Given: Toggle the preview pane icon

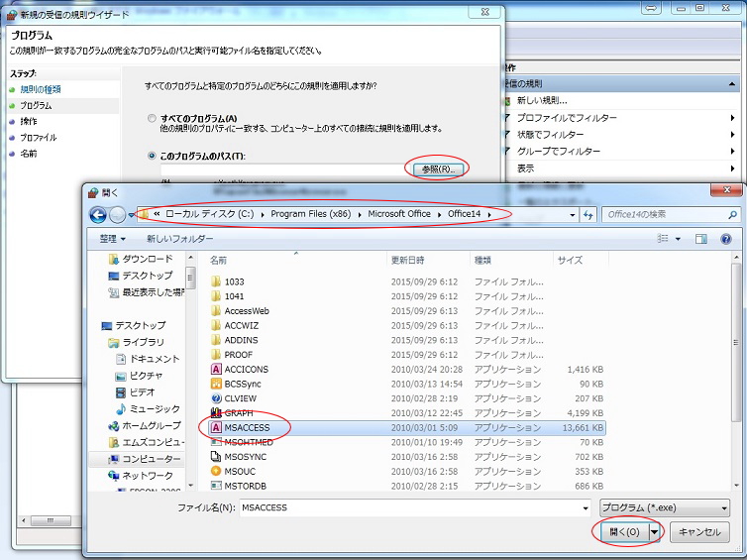Looking at the screenshot, I should pos(700,239).
